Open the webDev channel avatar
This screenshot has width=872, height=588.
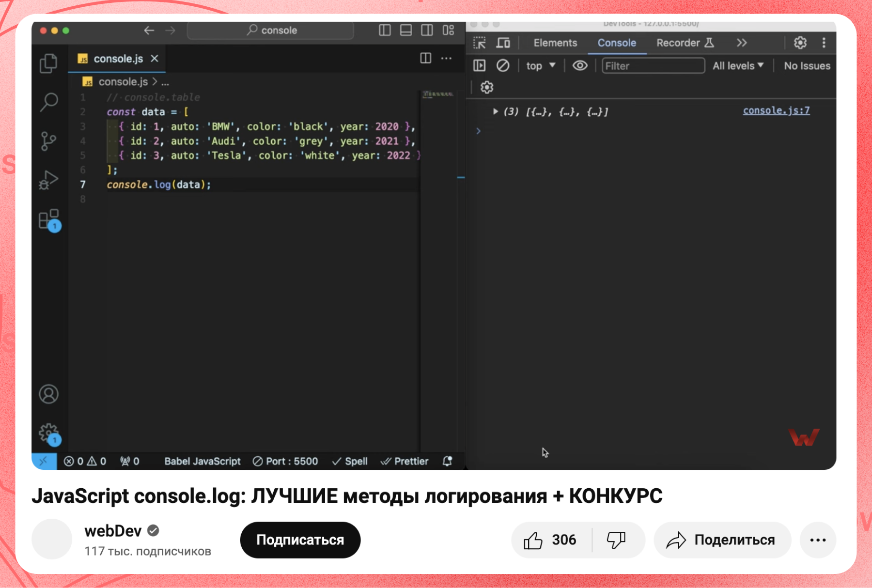tap(52, 539)
